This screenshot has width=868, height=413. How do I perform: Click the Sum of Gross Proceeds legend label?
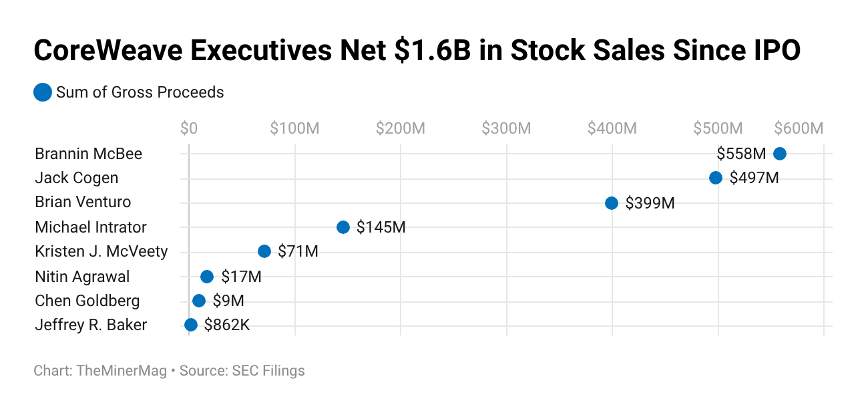[140, 92]
